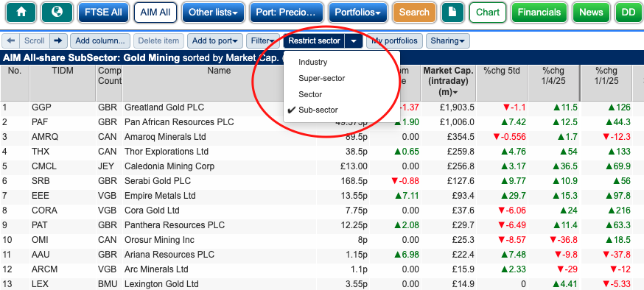Choose Industry in the restrict menu
Screen dimensions: 644x290
313,63
